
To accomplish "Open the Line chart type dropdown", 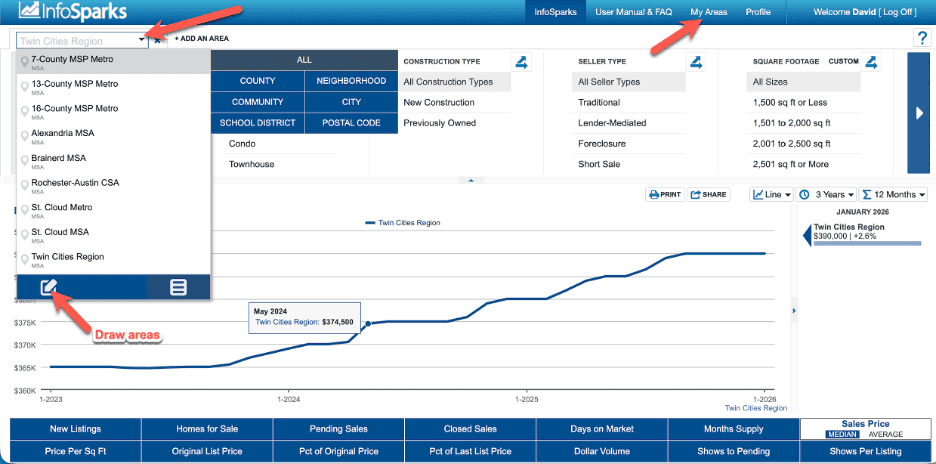I will (772, 194).
